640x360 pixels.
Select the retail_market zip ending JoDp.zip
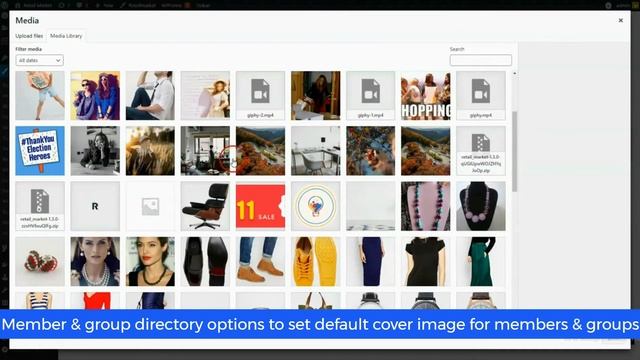click(x=481, y=151)
